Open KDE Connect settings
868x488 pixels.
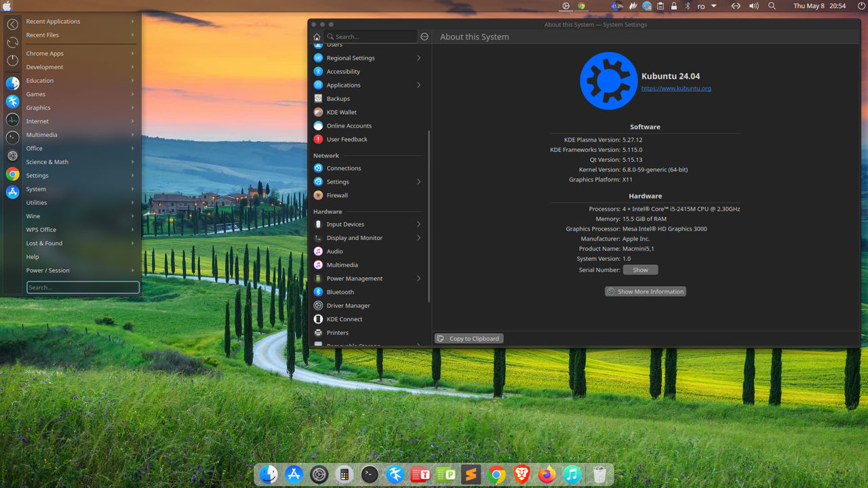[x=370, y=319]
